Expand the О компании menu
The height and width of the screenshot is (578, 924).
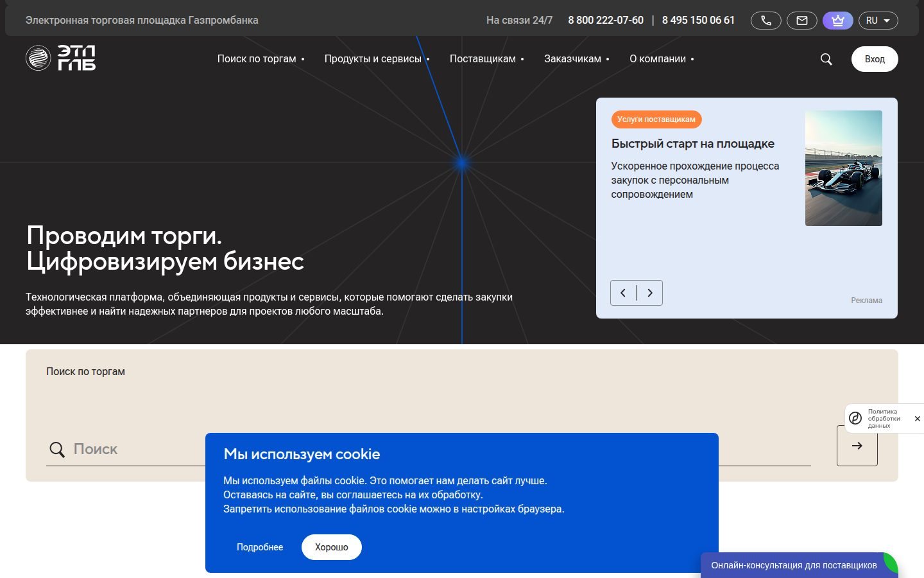[662, 58]
